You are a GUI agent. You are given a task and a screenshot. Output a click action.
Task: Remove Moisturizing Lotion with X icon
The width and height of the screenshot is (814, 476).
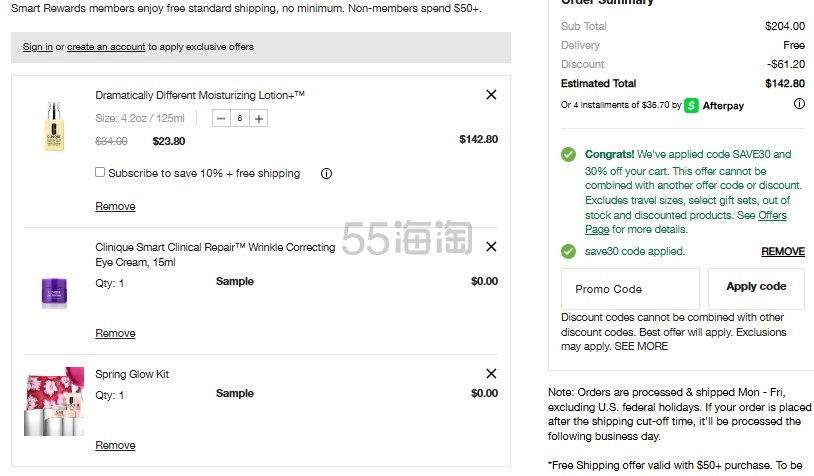click(491, 95)
